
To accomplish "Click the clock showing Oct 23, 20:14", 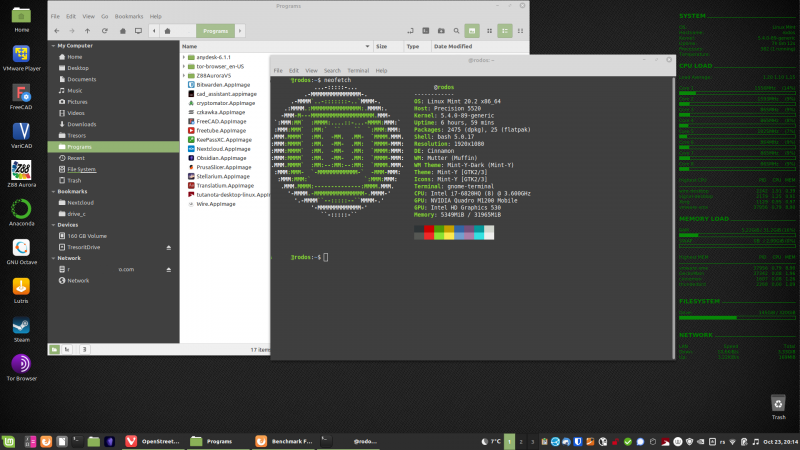I will tap(781, 442).
